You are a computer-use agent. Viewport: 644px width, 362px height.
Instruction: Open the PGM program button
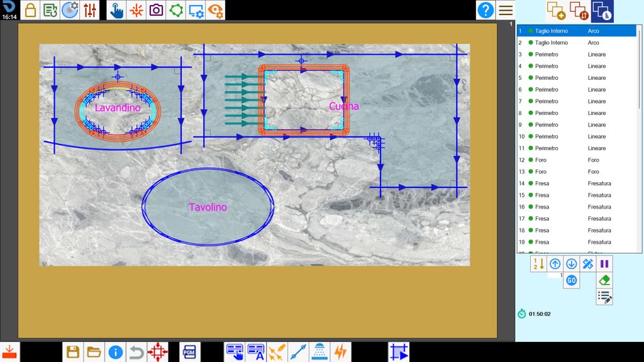(189, 352)
